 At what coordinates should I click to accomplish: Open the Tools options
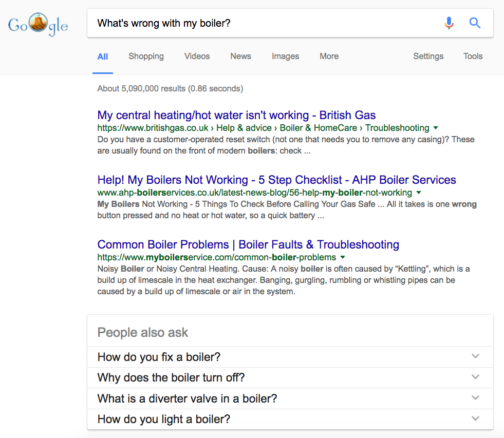click(x=473, y=56)
